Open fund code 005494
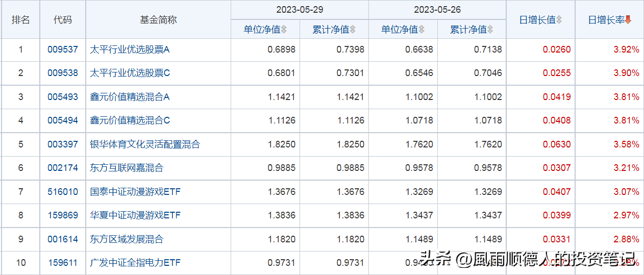This screenshot has width=644, height=275. coord(63,120)
